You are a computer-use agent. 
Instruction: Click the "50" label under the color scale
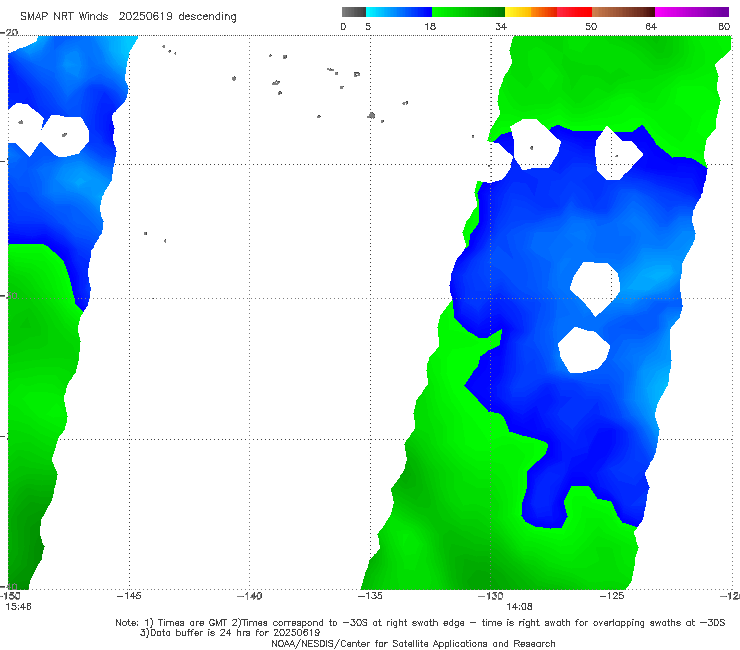tap(591, 27)
